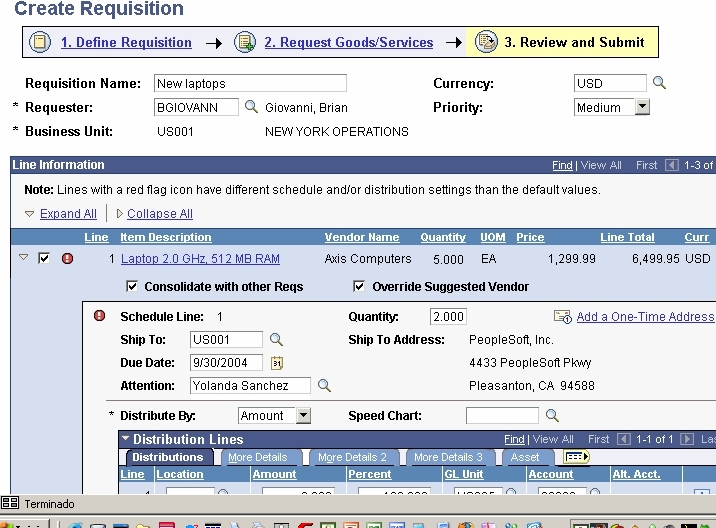Click the Request Goods/Services step icon
Image resolution: width=716 pixels, height=528 pixels.
[x=245, y=42]
